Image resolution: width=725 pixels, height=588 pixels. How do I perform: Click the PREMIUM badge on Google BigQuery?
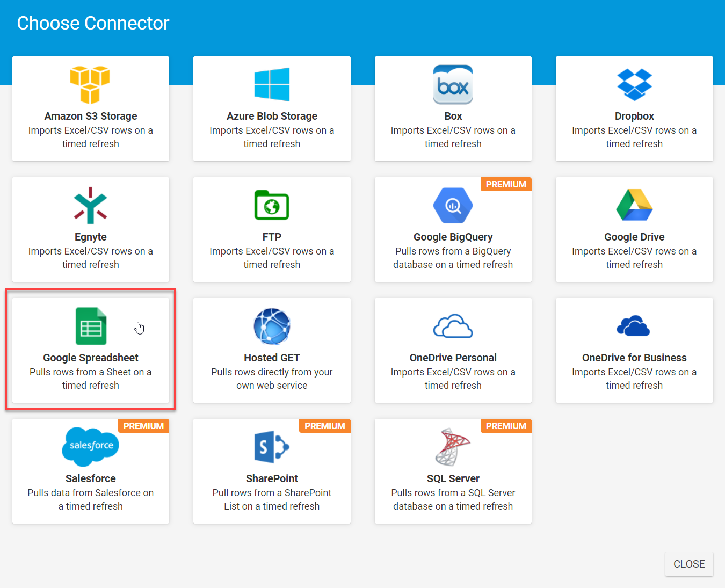[x=506, y=184]
